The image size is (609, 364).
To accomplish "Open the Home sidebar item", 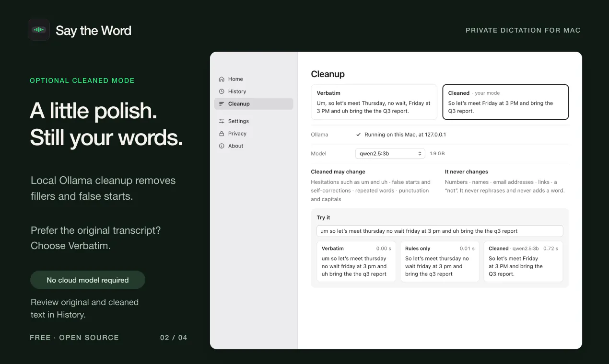I will pos(254,79).
